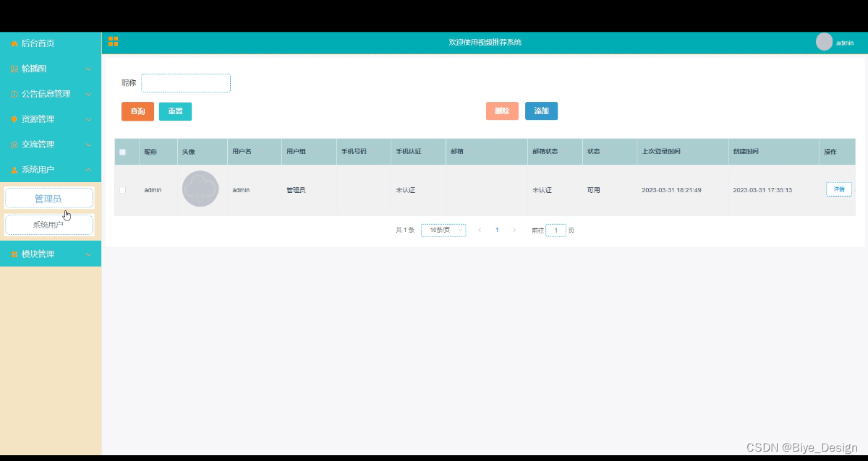
Task: Click the 共 1 条 total count text
Action: [x=404, y=230]
